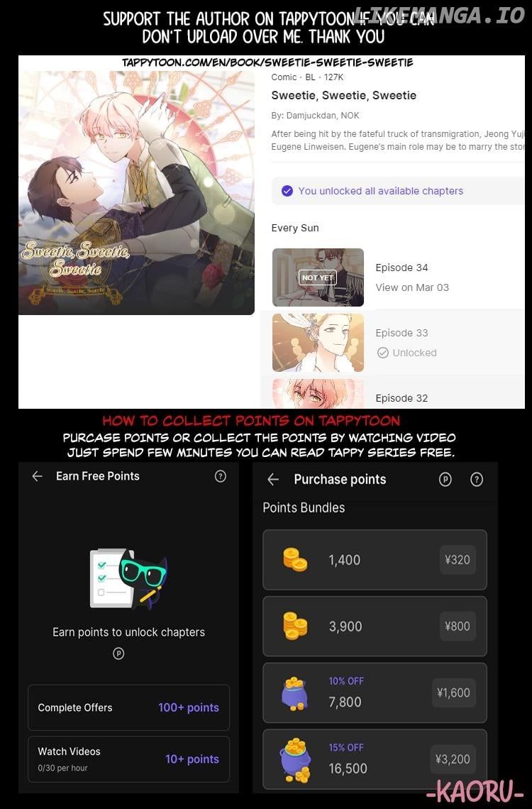The width and height of the screenshot is (532, 809).
Task: Click the Unlocked check icon for Episode 33
Action: [382, 353]
